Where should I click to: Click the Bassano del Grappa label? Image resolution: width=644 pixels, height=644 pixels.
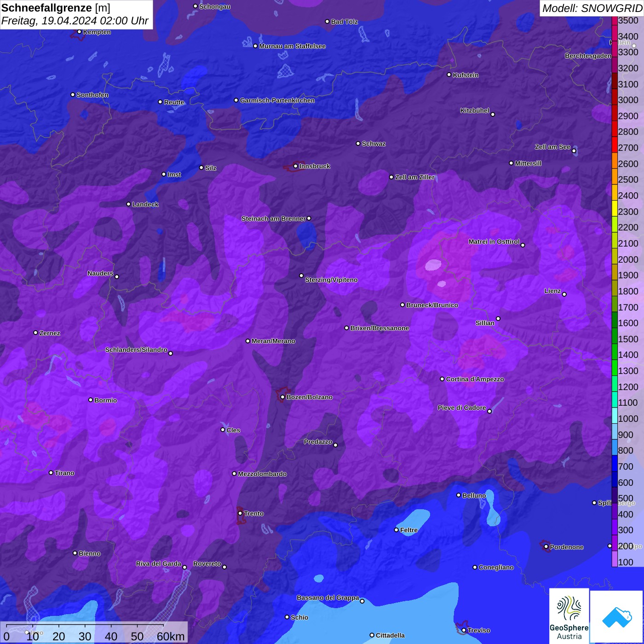[328, 598]
